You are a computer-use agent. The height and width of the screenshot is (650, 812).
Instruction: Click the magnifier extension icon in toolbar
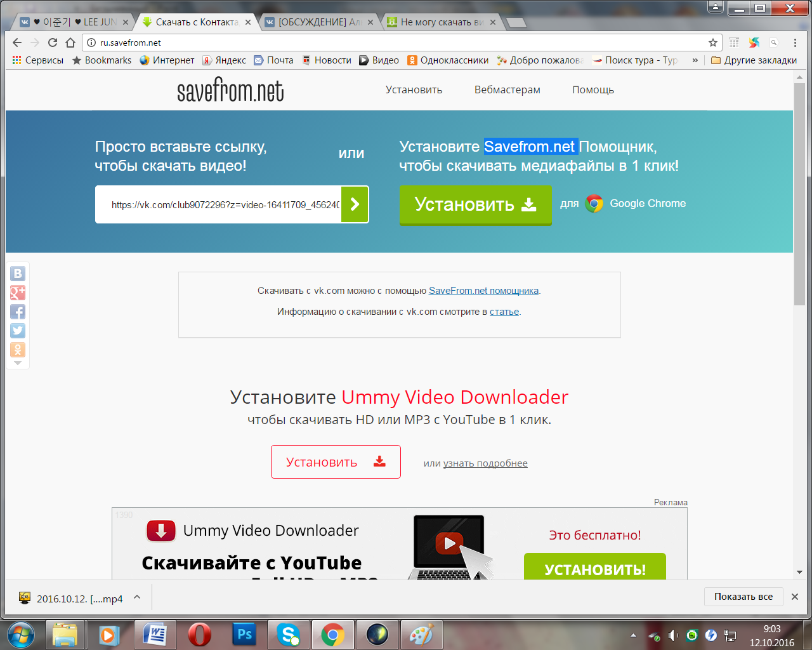(x=774, y=43)
